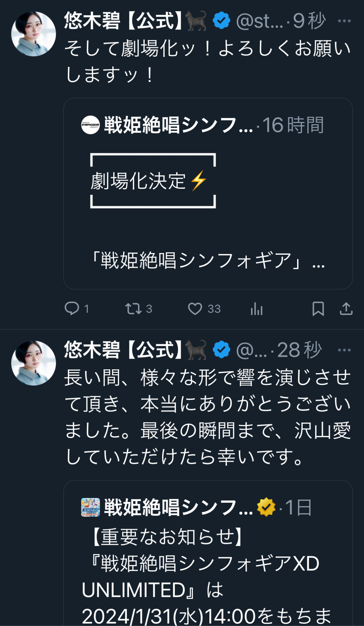Tap the profile avatar of the second tweet
The height and width of the screenshot is (626, 364).
33,363
